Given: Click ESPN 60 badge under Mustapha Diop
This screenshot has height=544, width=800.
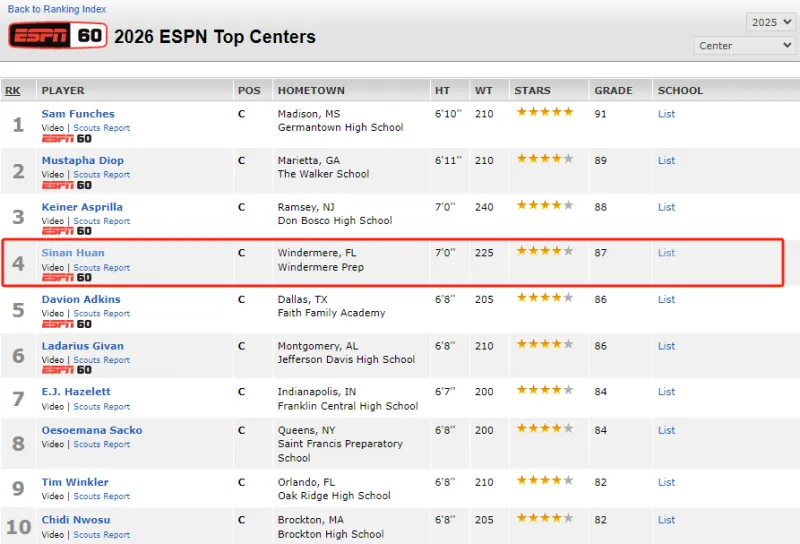Looking at the screenshot, I should point(66,185).
